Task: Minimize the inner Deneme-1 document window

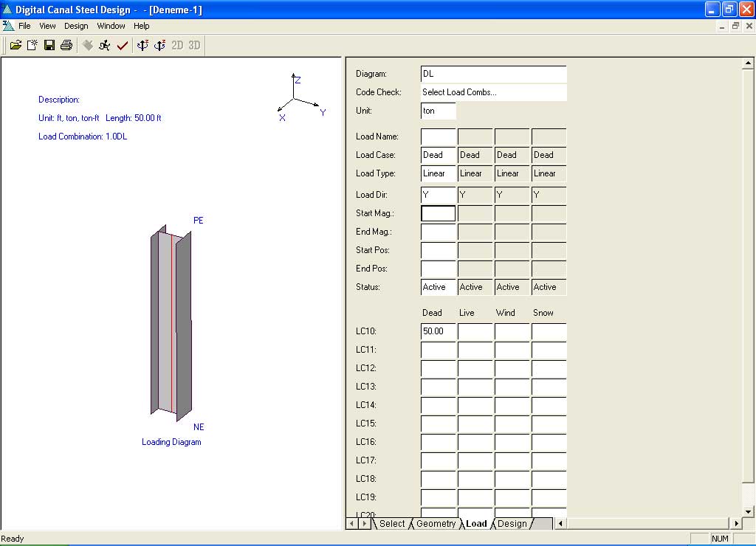Action: pyautogui.click(x=722, y=26)
